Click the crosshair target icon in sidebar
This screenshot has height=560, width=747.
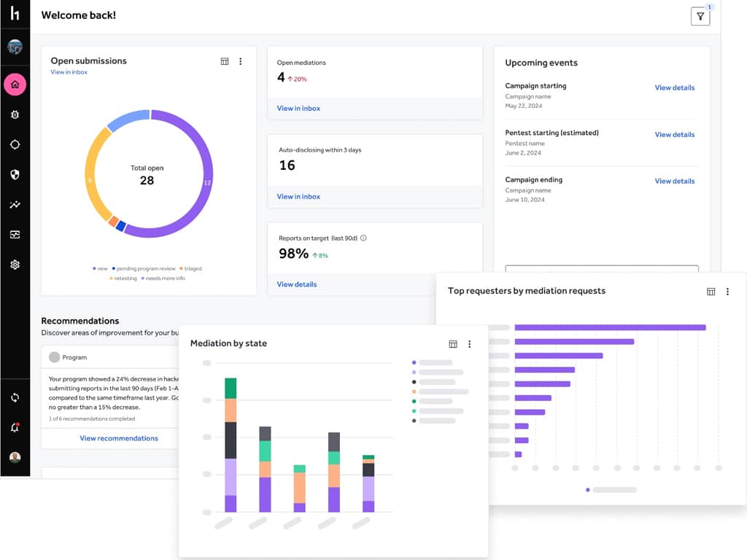click(x=15, y=144)
